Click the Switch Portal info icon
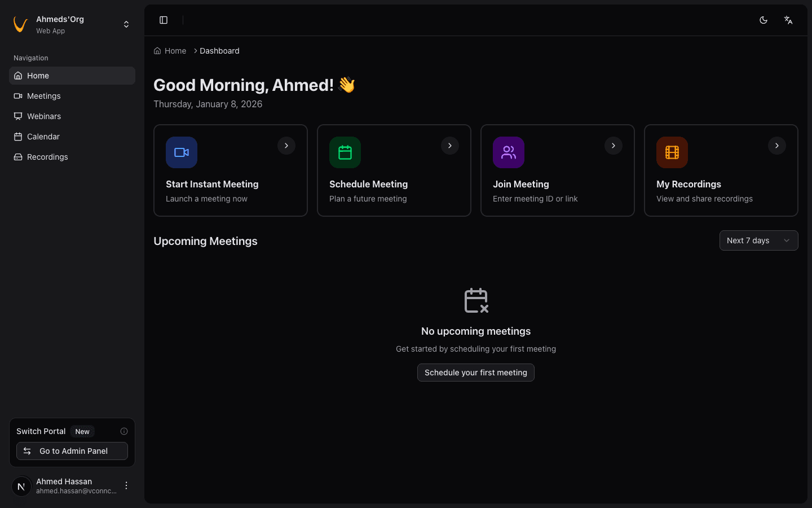Viewport: 812px width, 508px height. [x=124, y=431]
